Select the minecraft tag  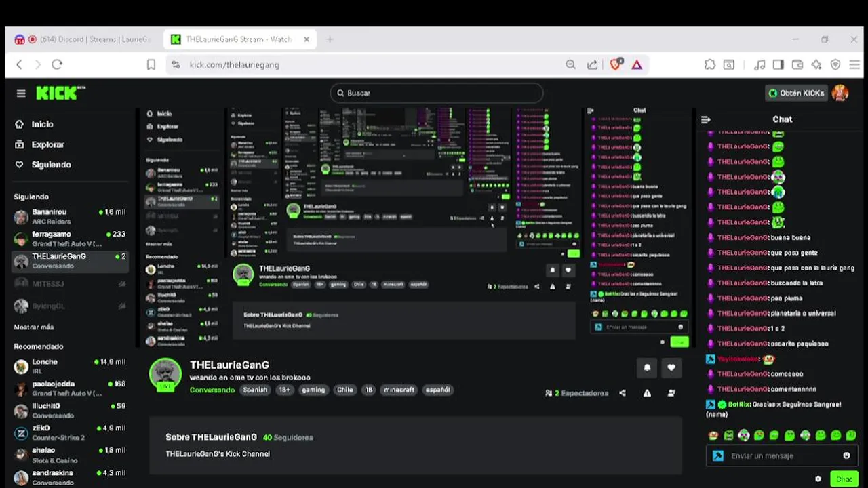pyautogui.click(x=399, y=390)
